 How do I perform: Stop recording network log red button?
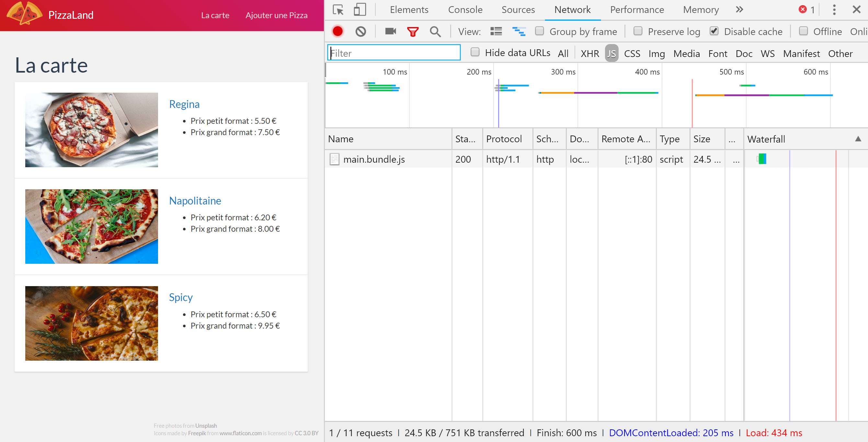click(337, 31)
